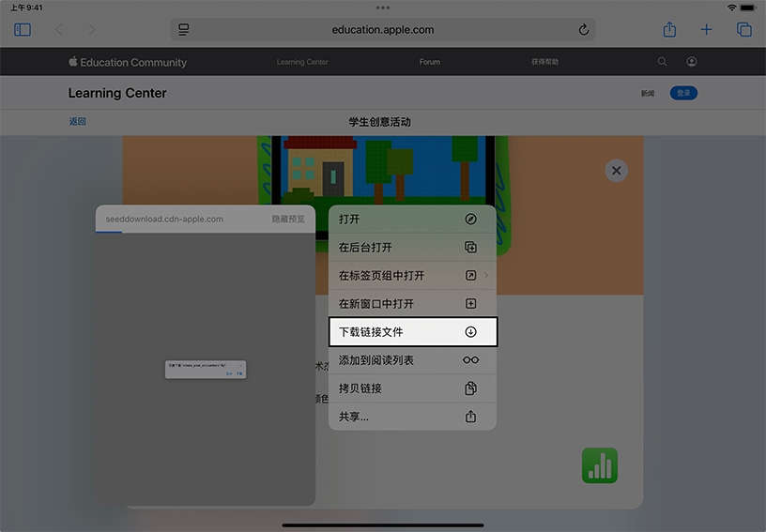Viewport: 766px width, 532px height.
Task: Close the overlay with X button
Action: (616, 171)
